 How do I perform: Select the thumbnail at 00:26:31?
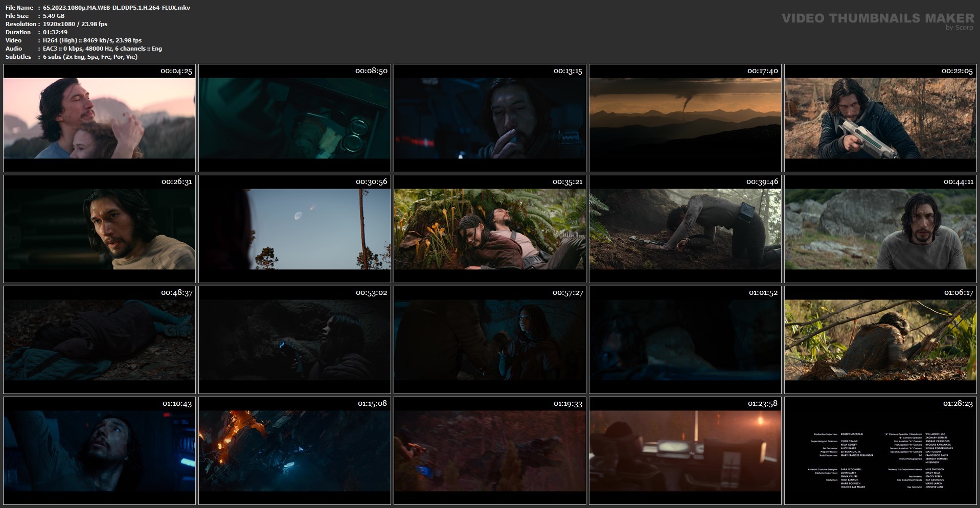click(x=99, y=229)
